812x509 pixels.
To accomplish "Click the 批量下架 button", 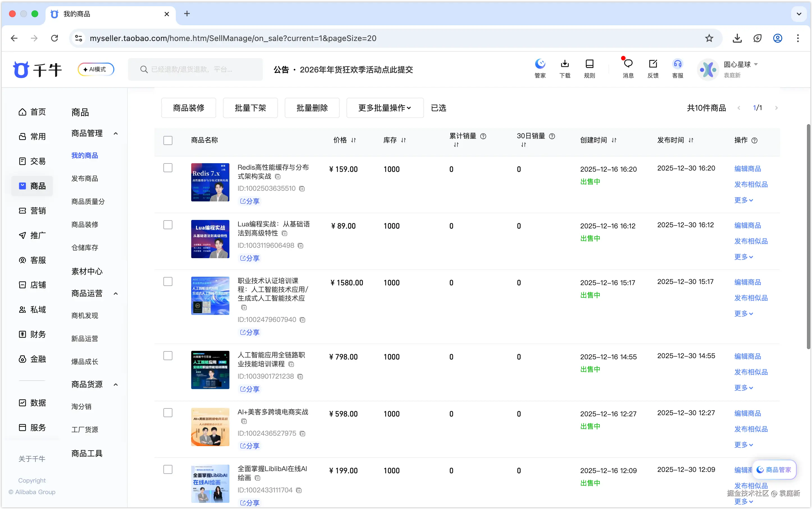I will pos(250,108).
